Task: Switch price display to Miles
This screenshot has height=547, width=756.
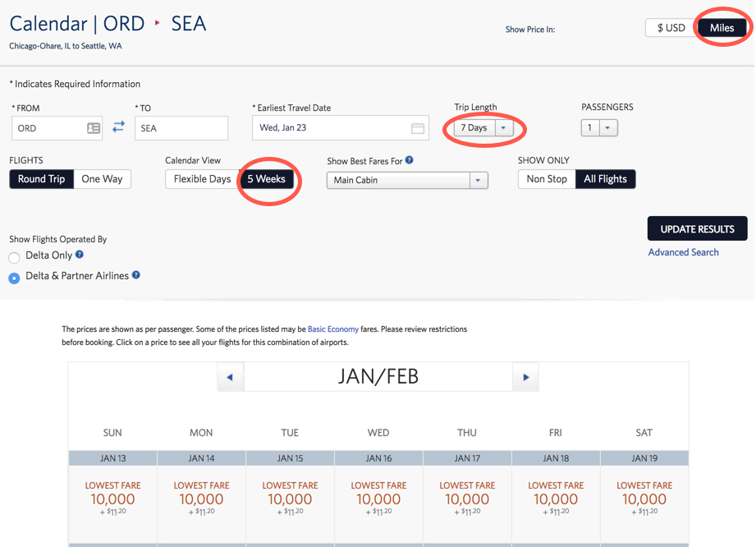Action: 722,28
